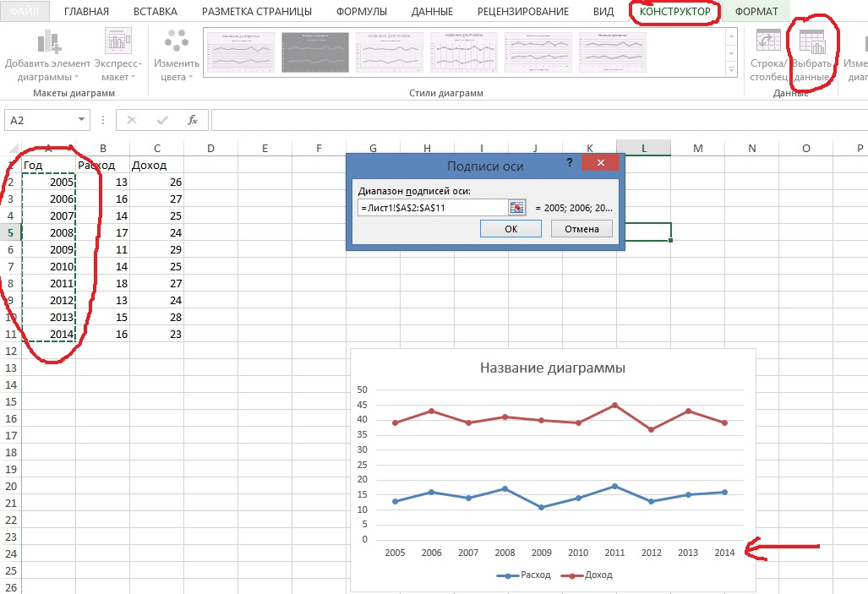Select the Доход legend entry
Viewport: 868px width, 594px height.
coord(587,575)
